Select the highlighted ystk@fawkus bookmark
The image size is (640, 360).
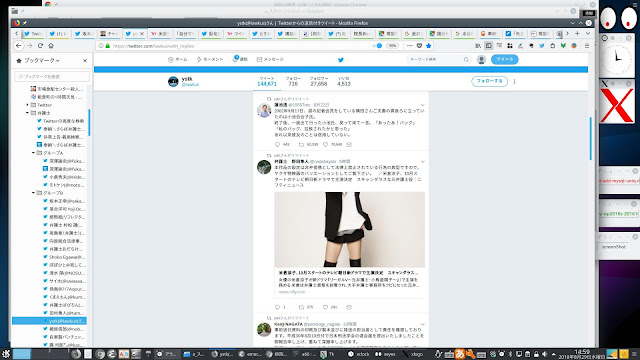(49, 321)
